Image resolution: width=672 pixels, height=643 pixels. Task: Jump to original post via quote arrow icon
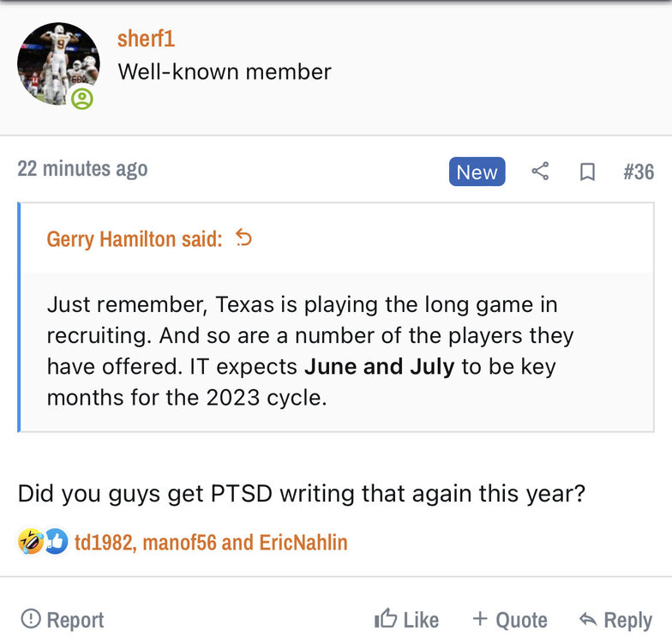coord(244,237)
